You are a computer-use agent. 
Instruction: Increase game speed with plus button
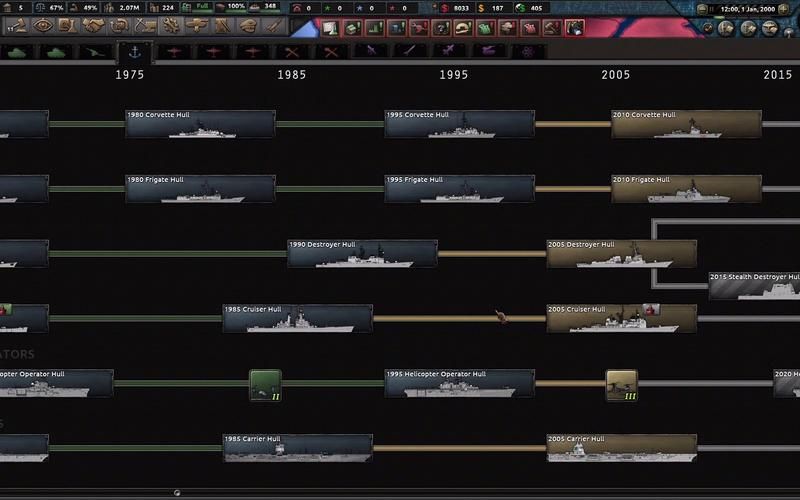click(x=784, y=9)
